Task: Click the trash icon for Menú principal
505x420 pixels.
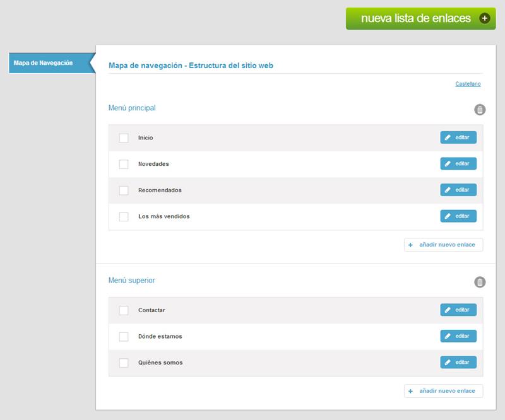Action: click(x=480, y=110)
